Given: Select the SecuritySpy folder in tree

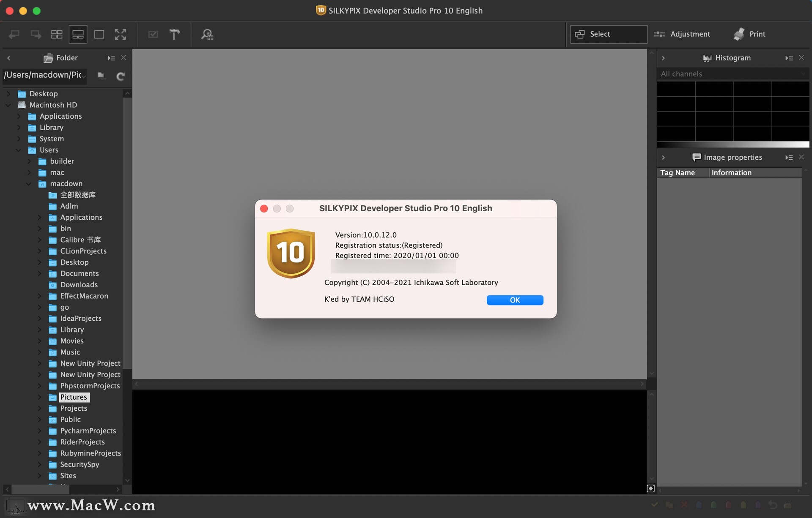Looking at the screenshot, I should [x=80, y=465].
